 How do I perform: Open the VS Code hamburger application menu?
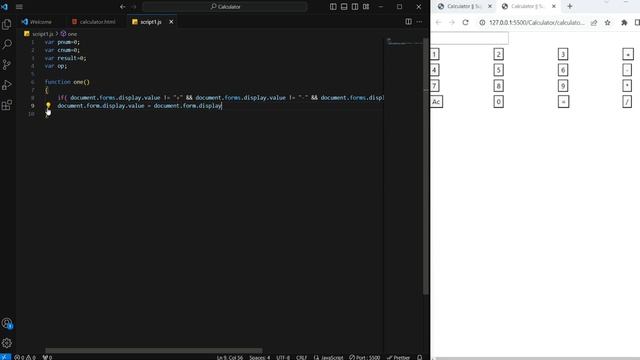[x=19, y=7]
